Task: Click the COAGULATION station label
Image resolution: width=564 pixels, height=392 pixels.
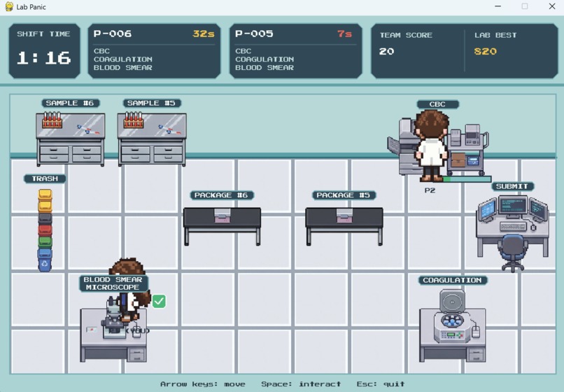Action: (x=453, y=281)
